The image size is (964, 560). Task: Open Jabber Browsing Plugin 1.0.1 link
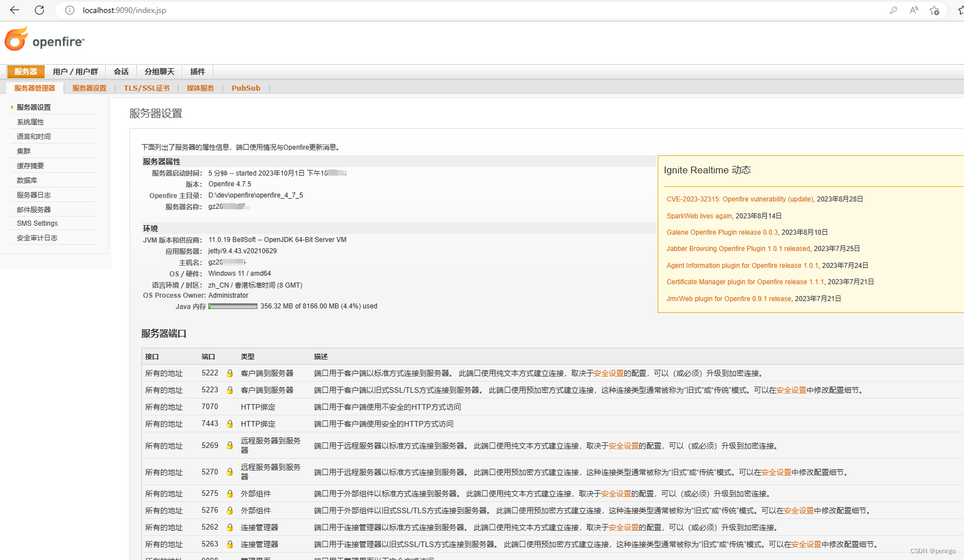pyautogui.click(x=738, y=249)
